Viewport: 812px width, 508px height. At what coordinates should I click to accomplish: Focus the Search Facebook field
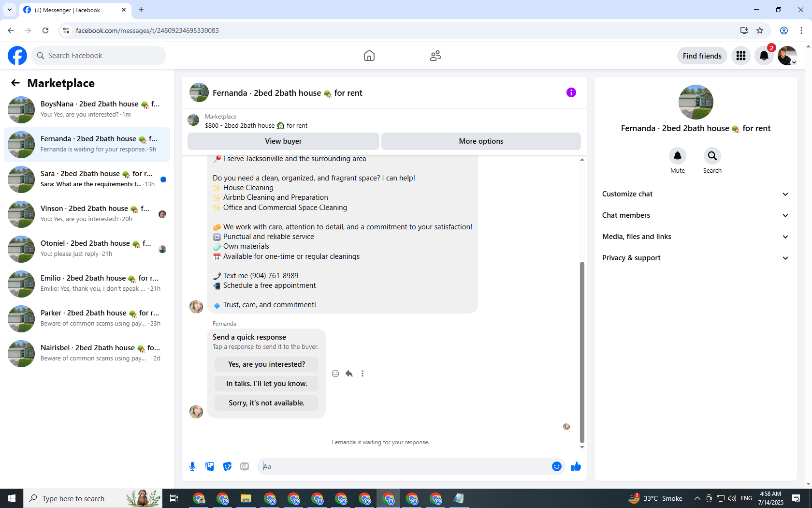click(x=99, y=56)
